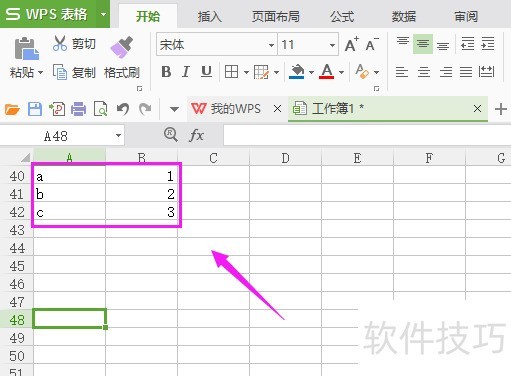Screen dimensions: 511x376
Task: Click the Increase Font Size icon
Action: pyautogui.click(x=351, y=44)
